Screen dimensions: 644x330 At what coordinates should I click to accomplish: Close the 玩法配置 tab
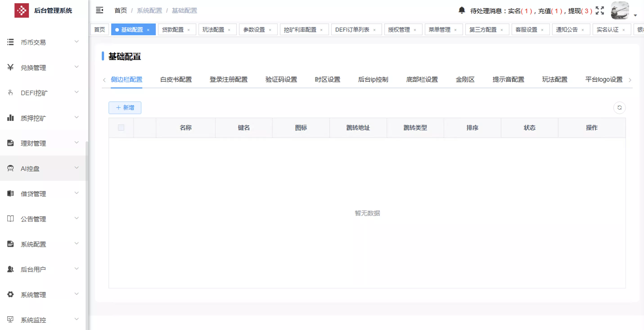pos(230,30)
